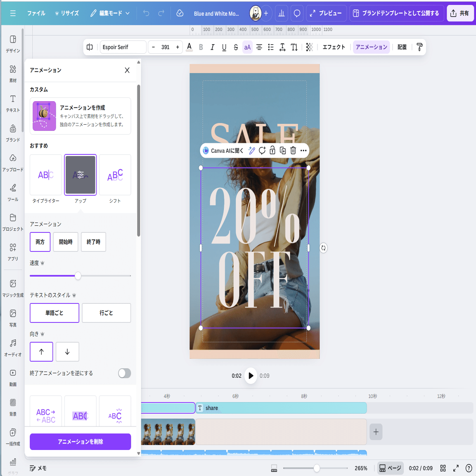Redo the last action
Image resolution: width=476 pixels, height=476 pixels.
click(161, 13)
